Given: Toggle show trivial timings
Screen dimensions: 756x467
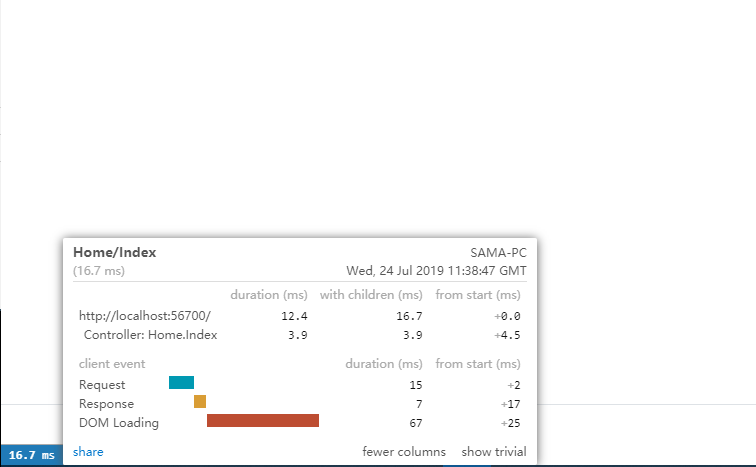Looking at the screenshot, I should [x=493, y=452].
